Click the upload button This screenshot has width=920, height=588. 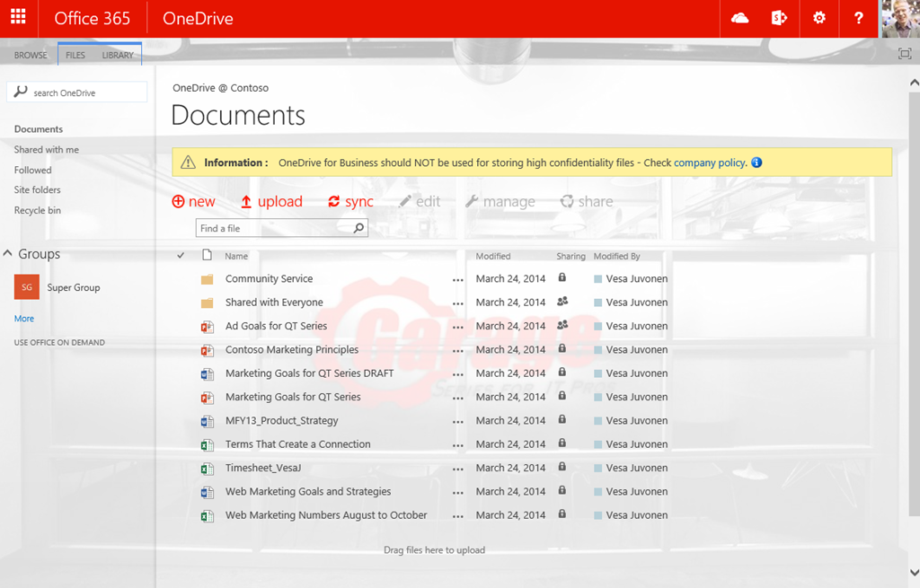271,202
